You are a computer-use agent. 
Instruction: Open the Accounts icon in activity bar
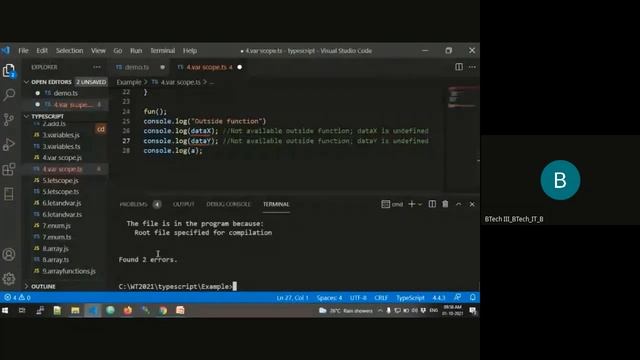(x=9, y=255)
